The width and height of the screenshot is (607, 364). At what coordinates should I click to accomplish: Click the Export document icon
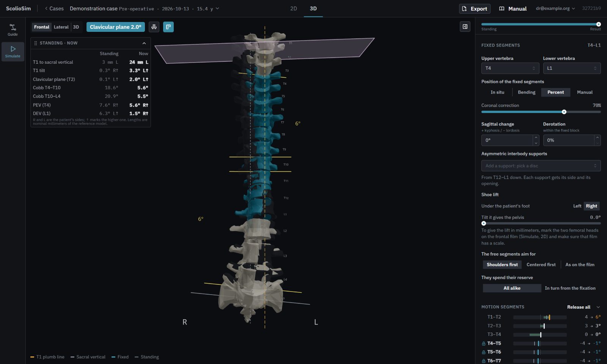(464, 9)
